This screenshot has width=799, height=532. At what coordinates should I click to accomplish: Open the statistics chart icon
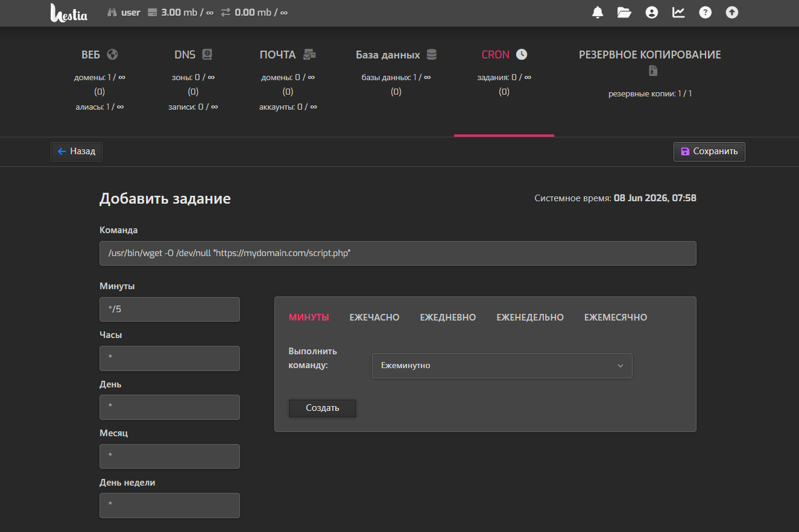[678, 12]
